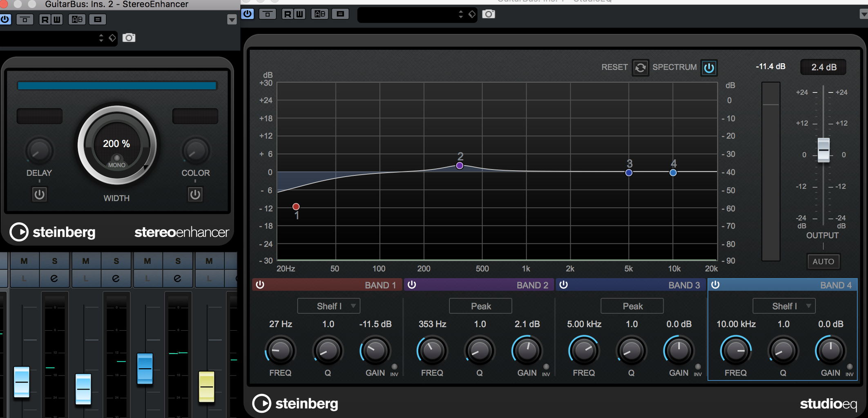Screen dimensions: 868x418
Task: Click the Delay knob in StereoEnhancer
Action: [39, 151]
